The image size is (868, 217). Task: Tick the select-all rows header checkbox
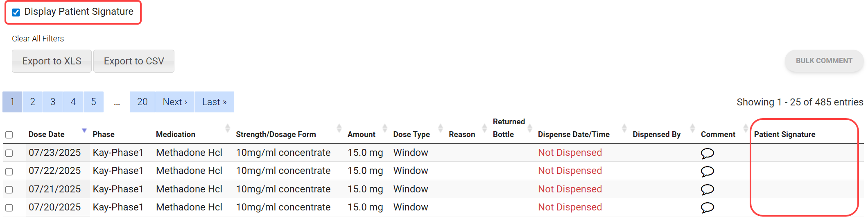click(9, 135)
